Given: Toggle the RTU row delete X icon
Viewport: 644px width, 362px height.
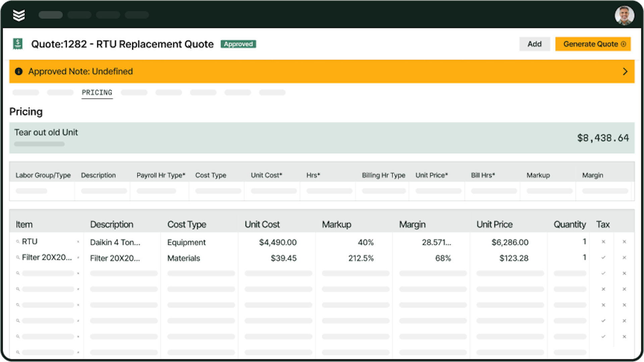Looking at the screenshot, I should coord(624,241).
